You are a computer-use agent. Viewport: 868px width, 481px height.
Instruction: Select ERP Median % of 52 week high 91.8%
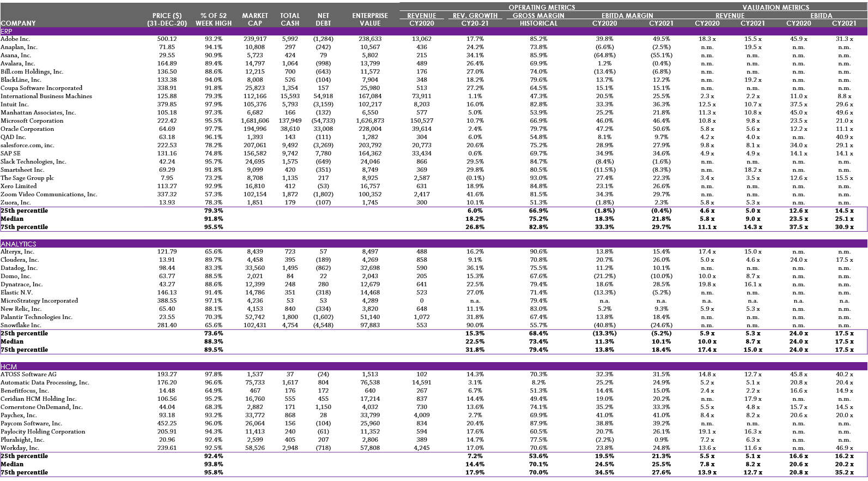coord(213,219)
